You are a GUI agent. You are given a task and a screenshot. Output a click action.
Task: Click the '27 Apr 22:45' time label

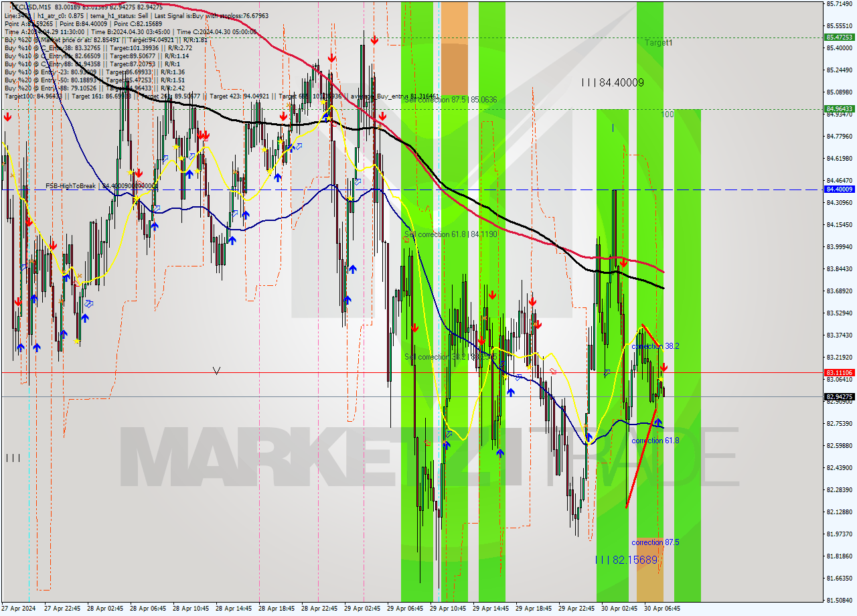tap(62, 609)
